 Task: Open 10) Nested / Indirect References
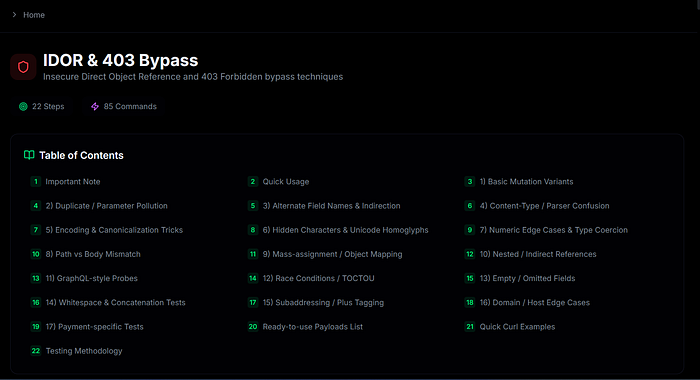pyautogui.click(x=538, y=254)
